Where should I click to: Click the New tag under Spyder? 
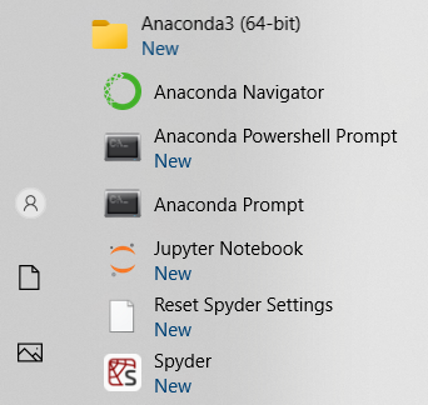pos(173,386)
